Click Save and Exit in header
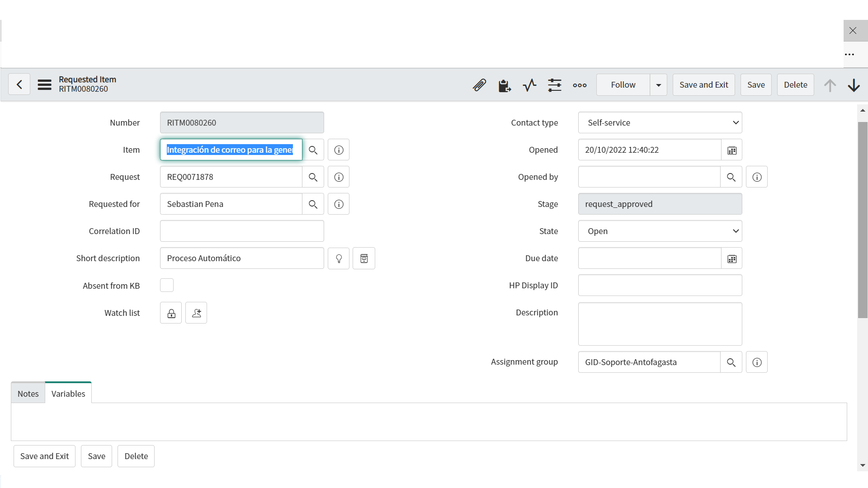 click(x=703, y=85)
